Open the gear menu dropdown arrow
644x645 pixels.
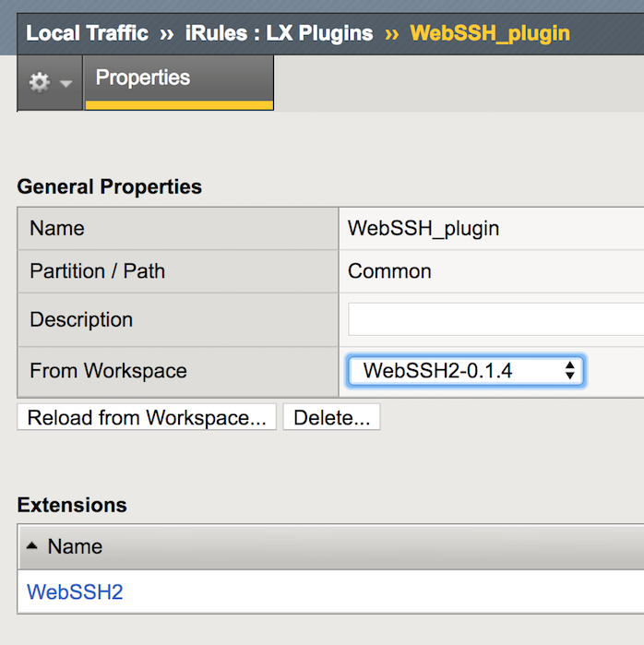(66, 83)
